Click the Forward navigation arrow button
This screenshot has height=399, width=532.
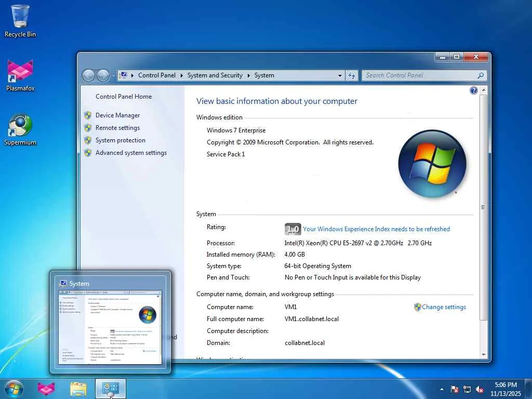(103, 75)
